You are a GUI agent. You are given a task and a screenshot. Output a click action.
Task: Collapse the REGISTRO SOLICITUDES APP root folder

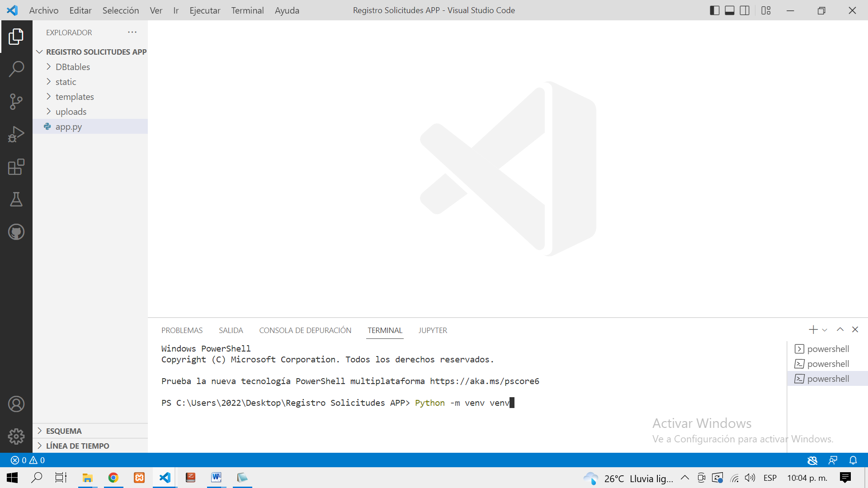[x=39, y=52]
